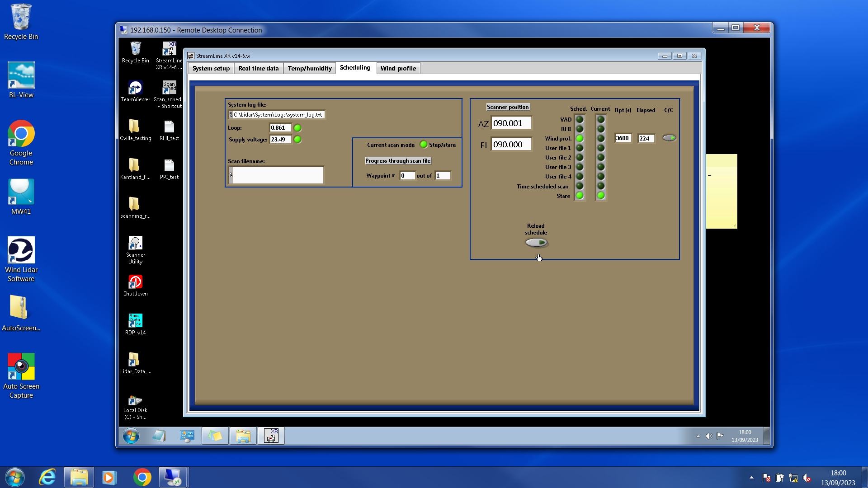This screenshot has height=488, width=868.
Task: Toggle the Stare scheduled indicator
Action: pyautogui.click(x=580, y=196)
